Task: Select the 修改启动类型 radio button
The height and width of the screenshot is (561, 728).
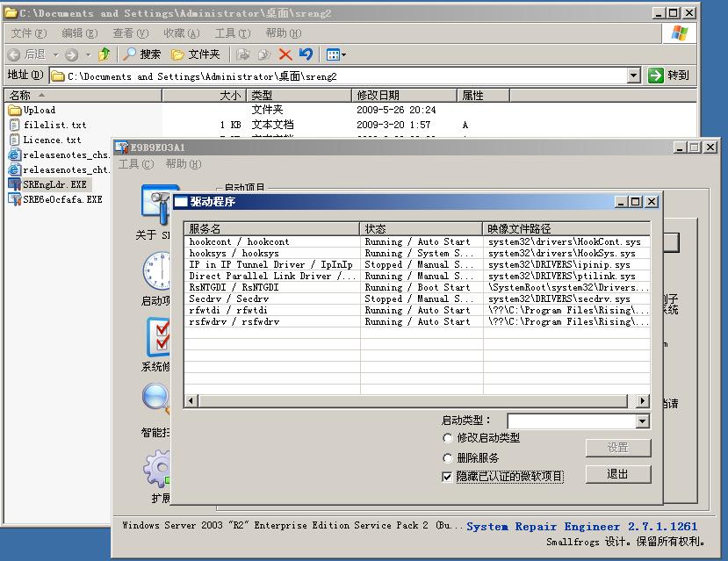Action: [x=448, y=438]
